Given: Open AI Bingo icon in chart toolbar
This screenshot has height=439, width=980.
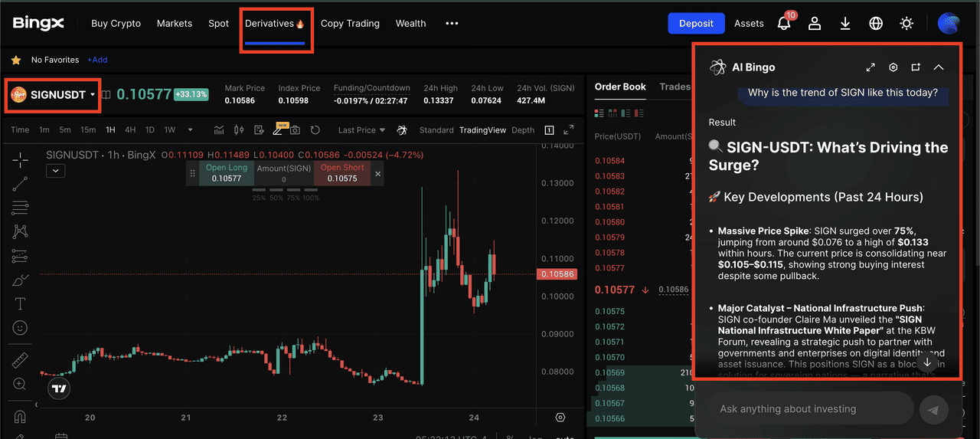Looking at the screenshot, I should point(401,130).
